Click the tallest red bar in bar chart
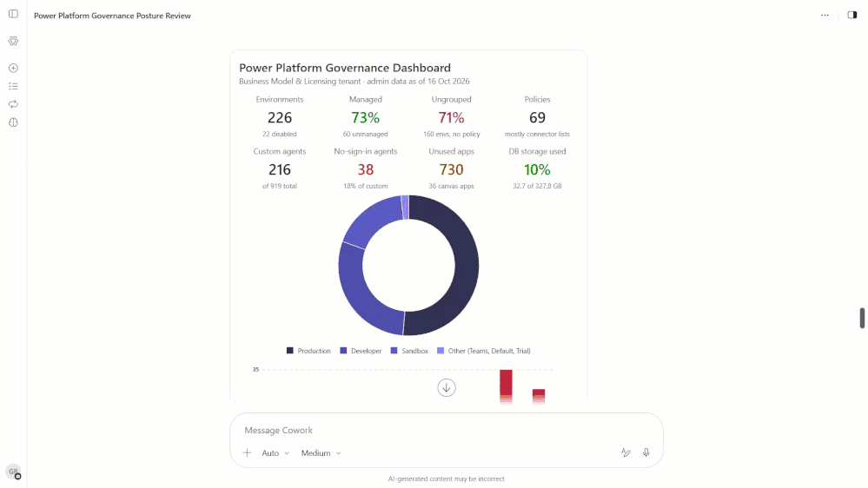The height and width of the screenshot is (488, 868). 506,386
